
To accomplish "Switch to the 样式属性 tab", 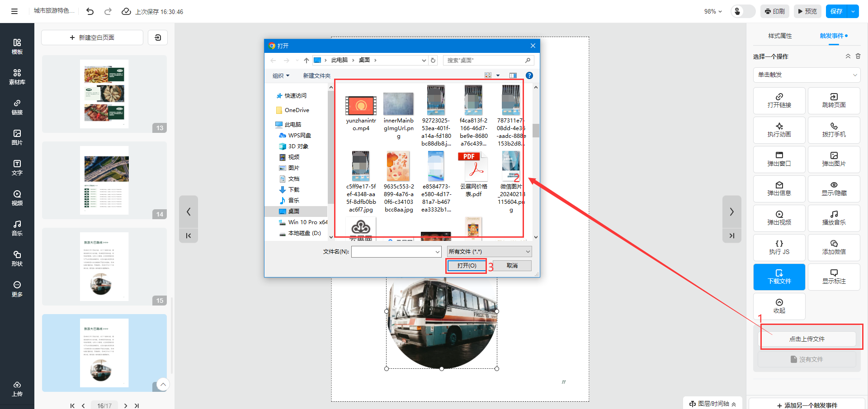I will click(780, 36).
